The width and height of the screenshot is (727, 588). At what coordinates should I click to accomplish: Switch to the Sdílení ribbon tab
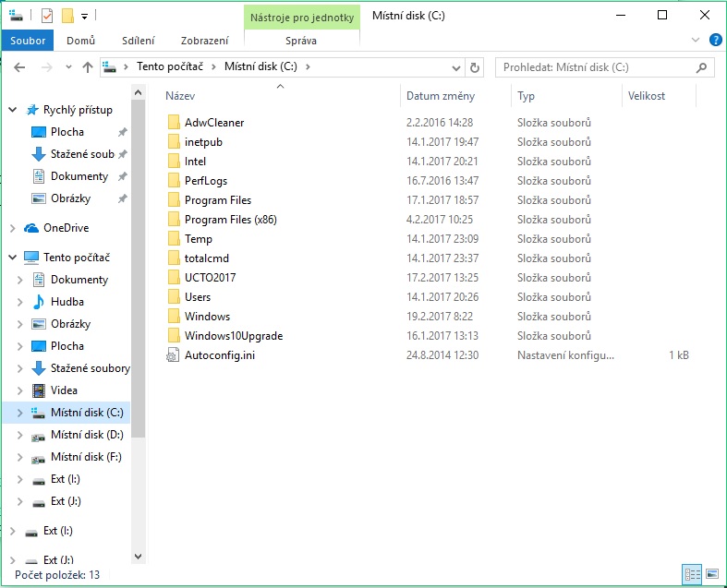point(139,41)
